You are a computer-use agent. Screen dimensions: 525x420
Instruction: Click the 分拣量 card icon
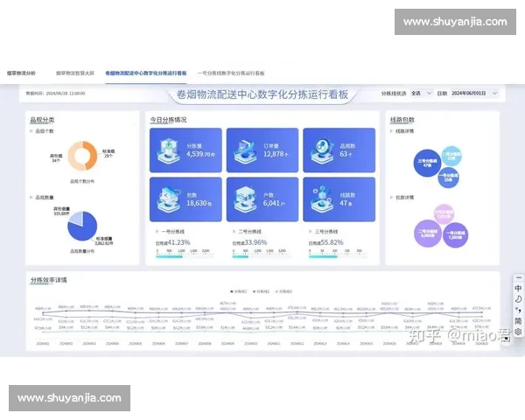pos(169,151)
